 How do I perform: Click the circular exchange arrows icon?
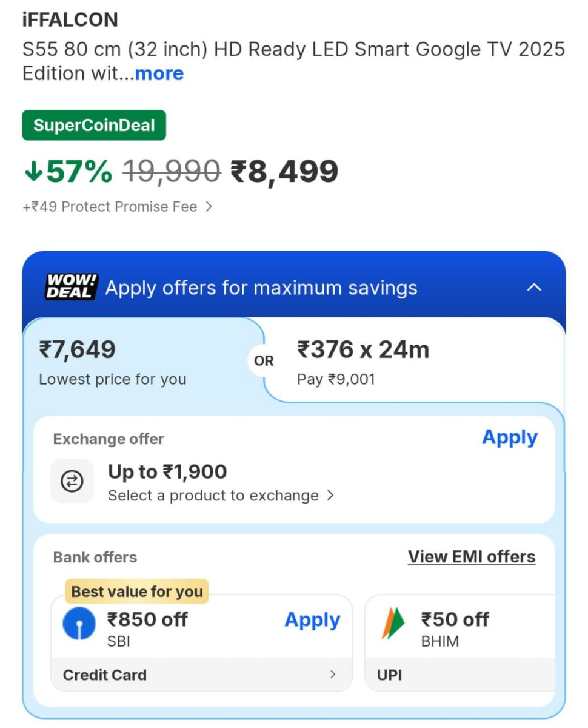tap(72, 481)
